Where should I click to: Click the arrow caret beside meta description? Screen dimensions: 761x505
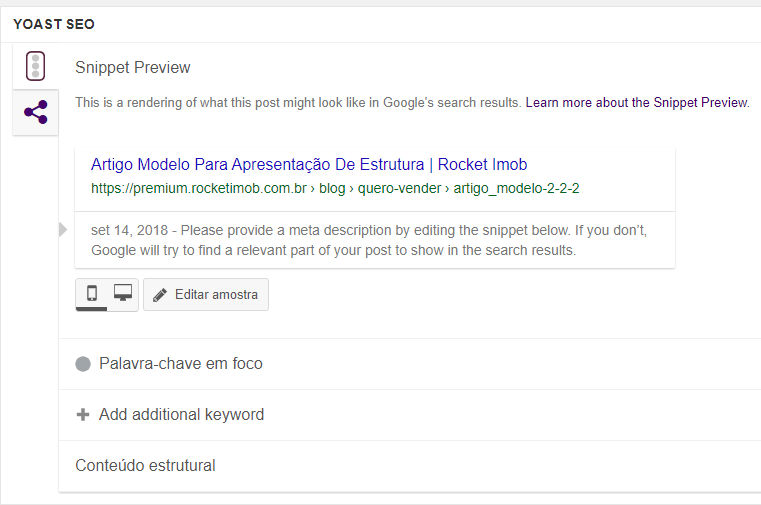63,229
